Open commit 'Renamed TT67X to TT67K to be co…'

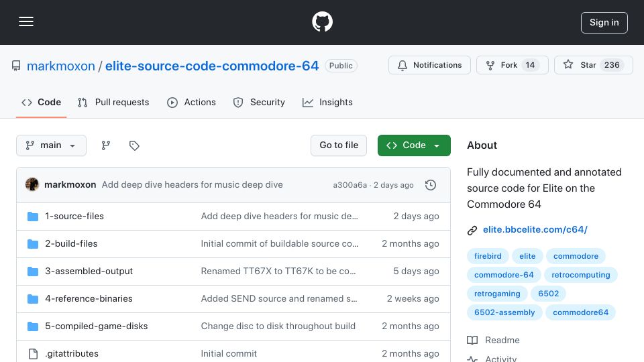278,271
